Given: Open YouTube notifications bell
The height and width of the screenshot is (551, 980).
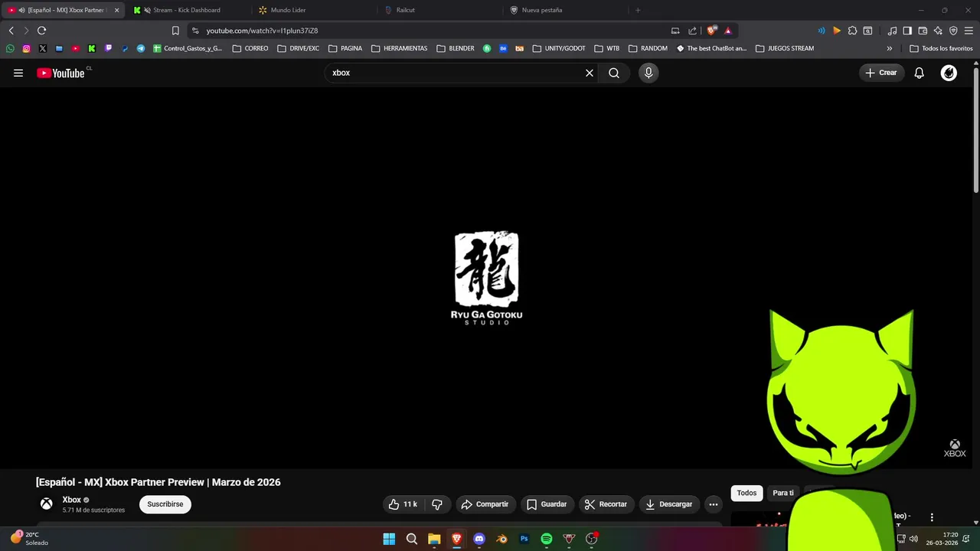Looking at the screenshot, I should pyautogui.click(x=919, y=73).
